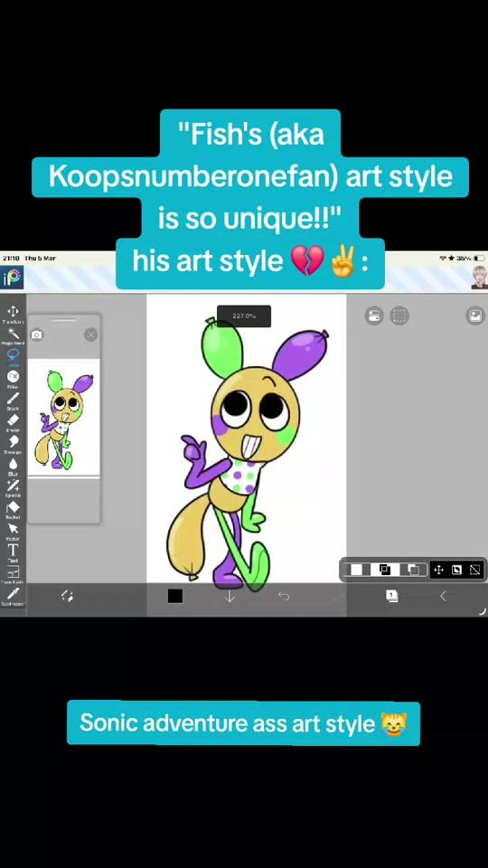Screen dimensions: 488x868
Task: Toggle the stabilizer switch icon
Action: pyautogui.click(x=374, y=316)
